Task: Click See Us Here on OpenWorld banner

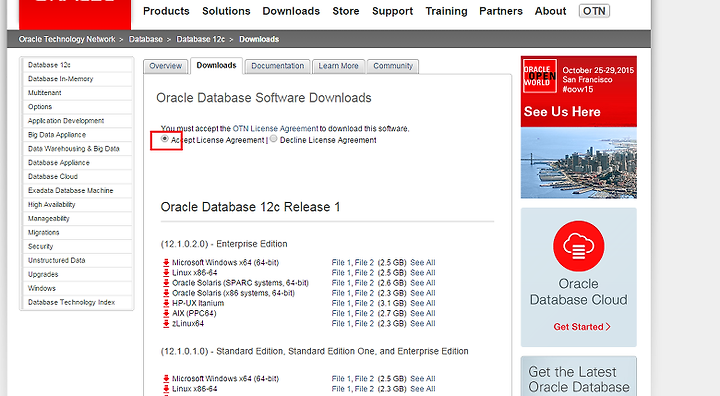Action: (562, 112)
